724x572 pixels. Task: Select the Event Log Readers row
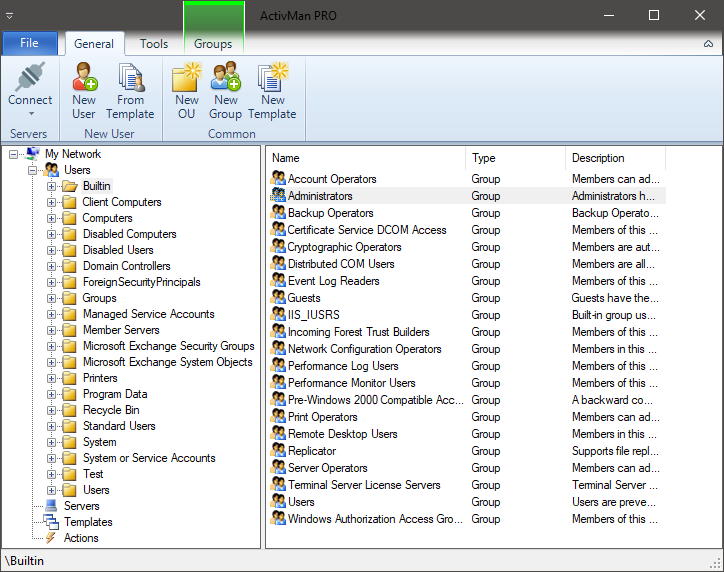(467, 281)
